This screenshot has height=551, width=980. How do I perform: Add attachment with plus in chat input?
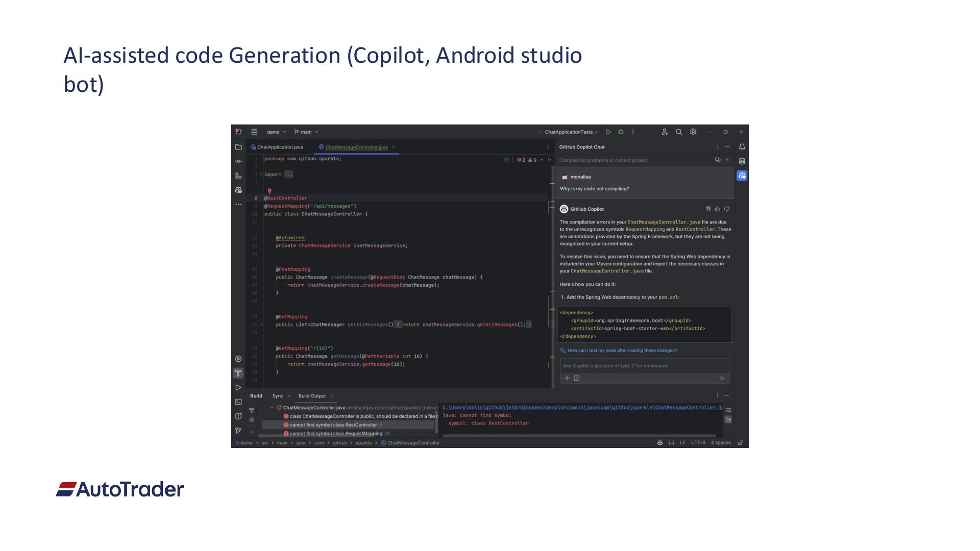pos(567,378)
